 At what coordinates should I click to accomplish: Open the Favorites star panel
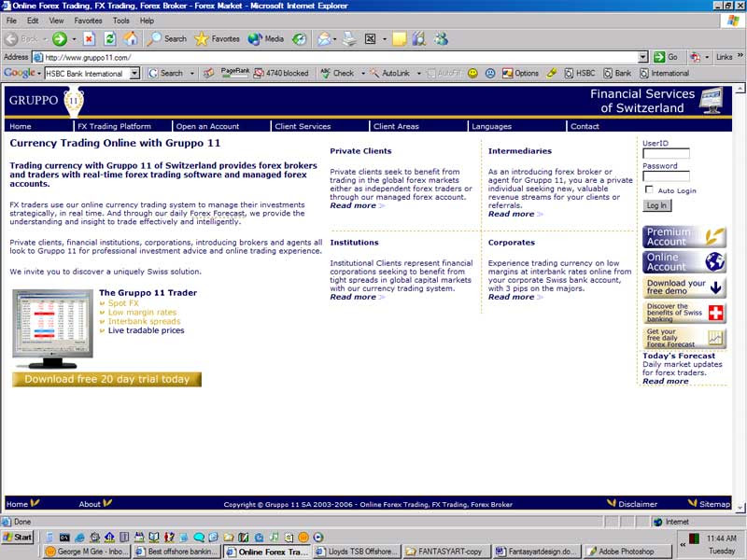(218, 39)
